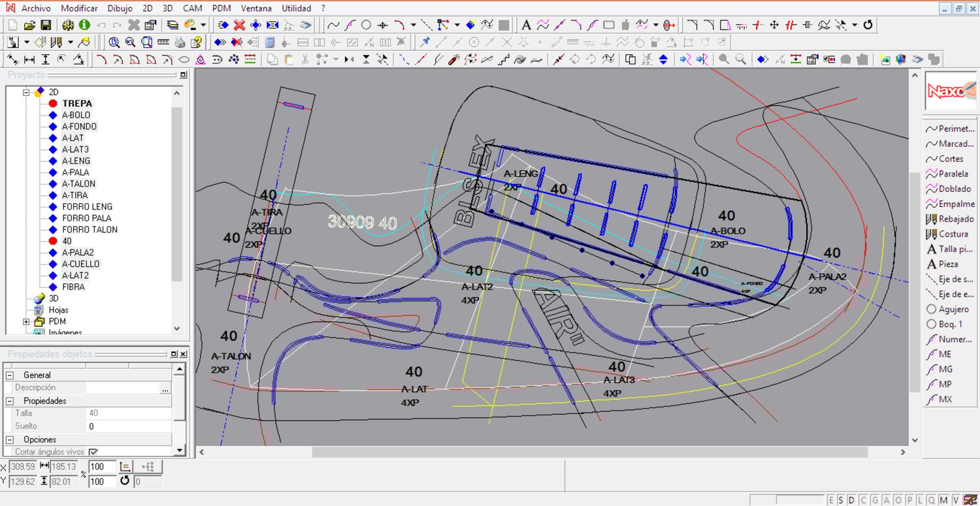Click the open folder icon

pyautogui.click(x=29, y=25)
